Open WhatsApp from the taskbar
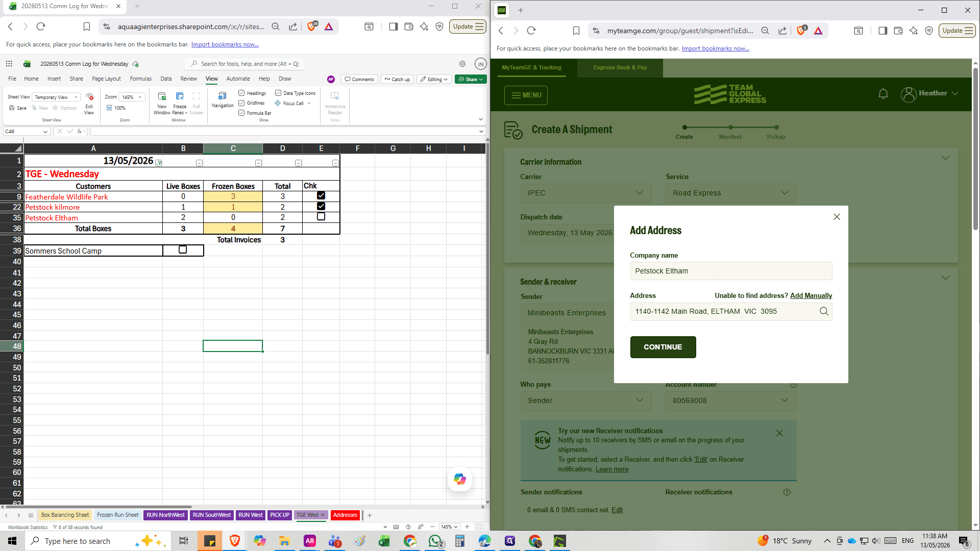The height and width of the screenshot is (551, 980). [x=435, y=541]
